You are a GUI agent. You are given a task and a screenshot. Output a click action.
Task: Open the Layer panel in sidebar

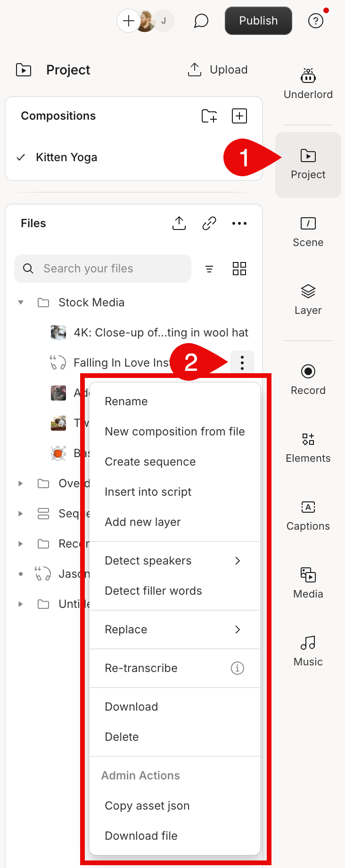click(x=308, y=300)
